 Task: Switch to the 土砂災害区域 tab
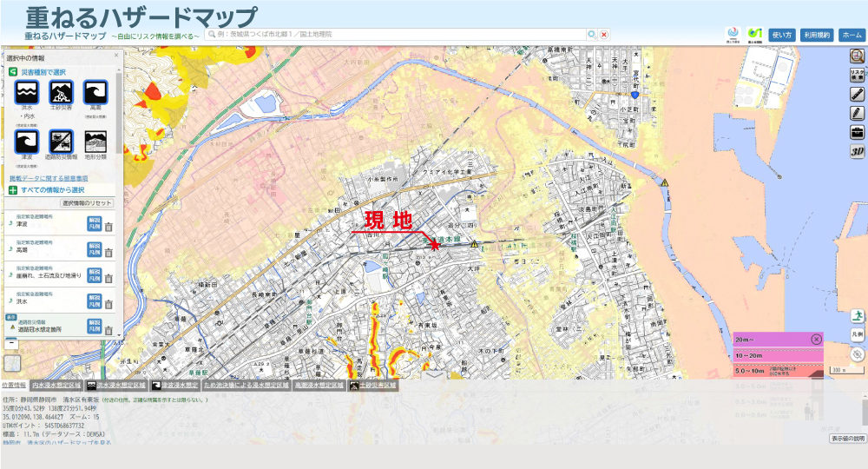(372, 386)
